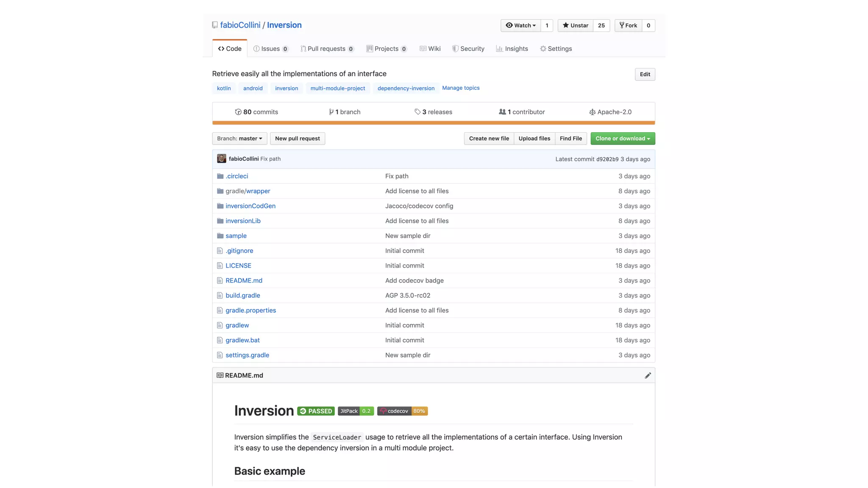Open the Clone or download dropdown
Viewport: 868px width, 488px height.
point(623,139)
